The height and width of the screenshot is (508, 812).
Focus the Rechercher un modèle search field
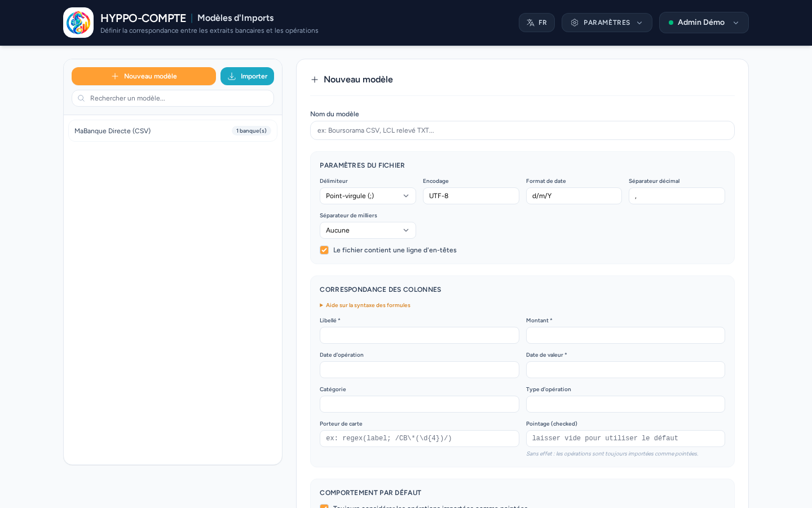(173, 98)
